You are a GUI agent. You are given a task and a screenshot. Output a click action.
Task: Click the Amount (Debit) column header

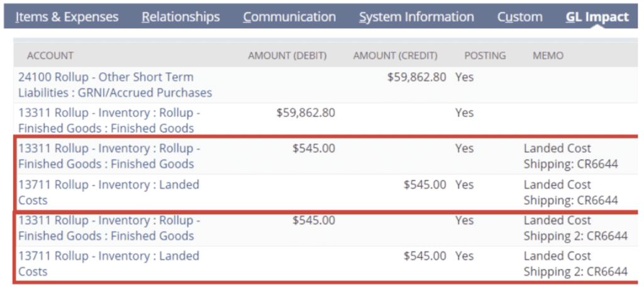click(287, 56)
